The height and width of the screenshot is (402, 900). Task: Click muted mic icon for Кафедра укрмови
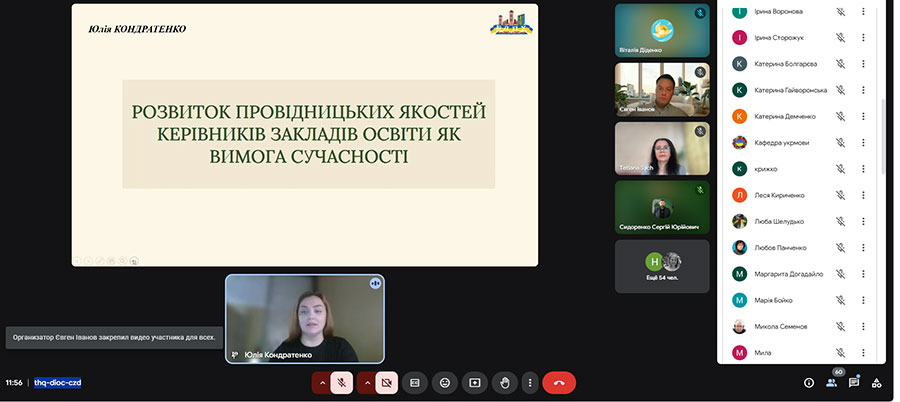[x=840, y=142]
